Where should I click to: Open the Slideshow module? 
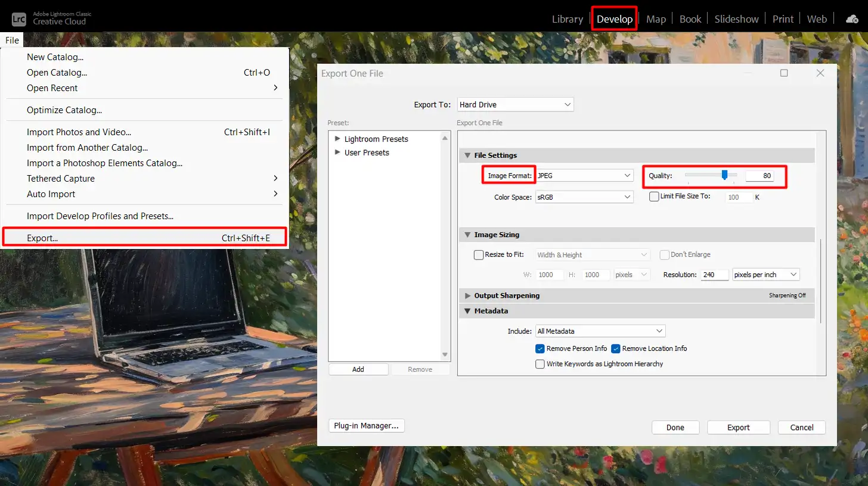tap(736, 19)
